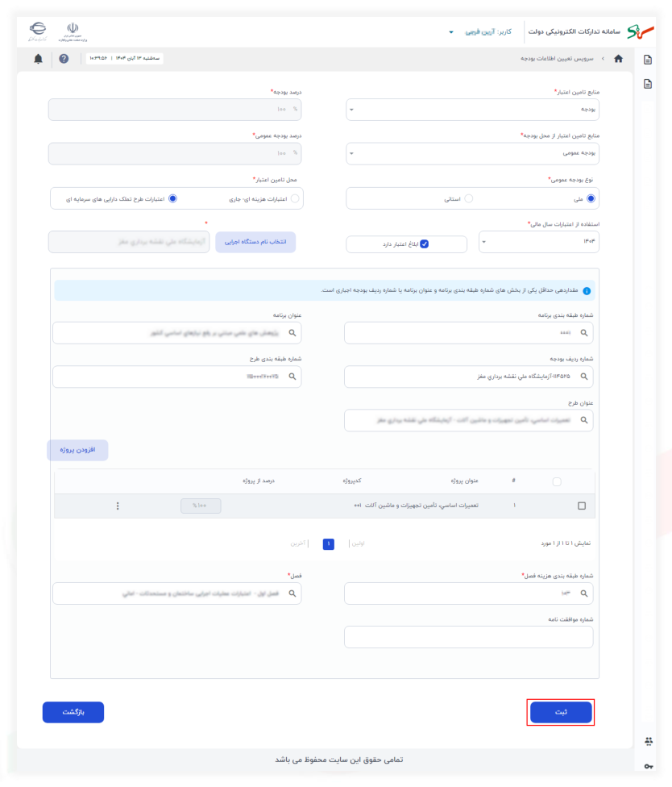Click the شماره موافقت نامه input field
Screen dimensions: 672x787
[468, 637]
